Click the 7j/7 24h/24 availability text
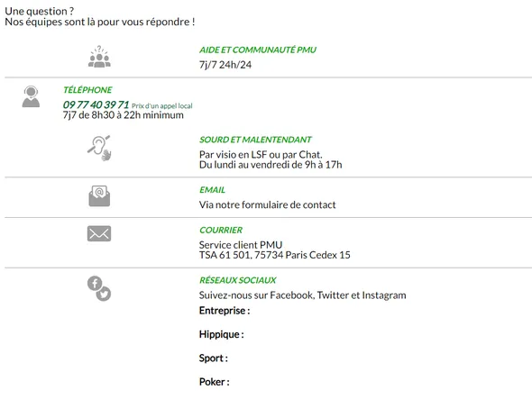The height and width of the screenshot is (399, 532). [225, 65]
